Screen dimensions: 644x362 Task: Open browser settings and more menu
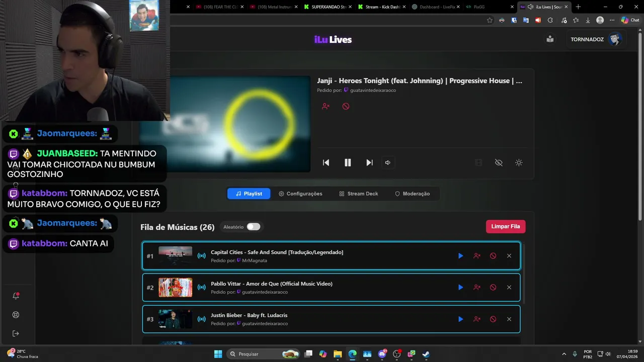pos(612,20)
